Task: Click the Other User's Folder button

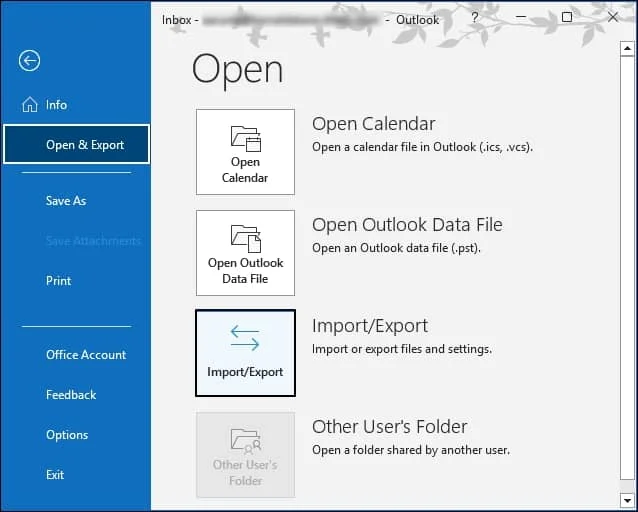Action: (x=245, y=455)
